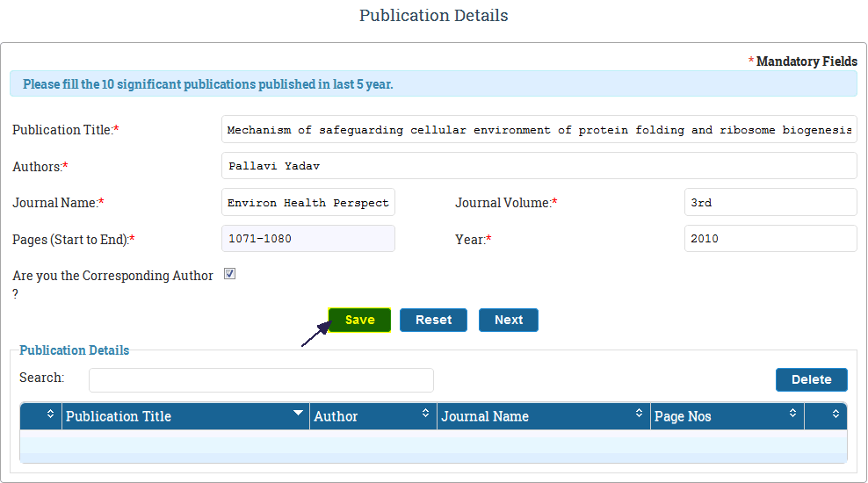
Task: Untick the Corresponding Author checkbox
Action: coord(229,274)
